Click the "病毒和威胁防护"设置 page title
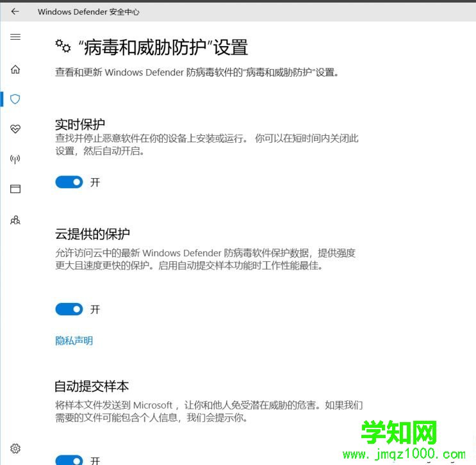This screenshot has width=476, height=465. tap(163, 47)
